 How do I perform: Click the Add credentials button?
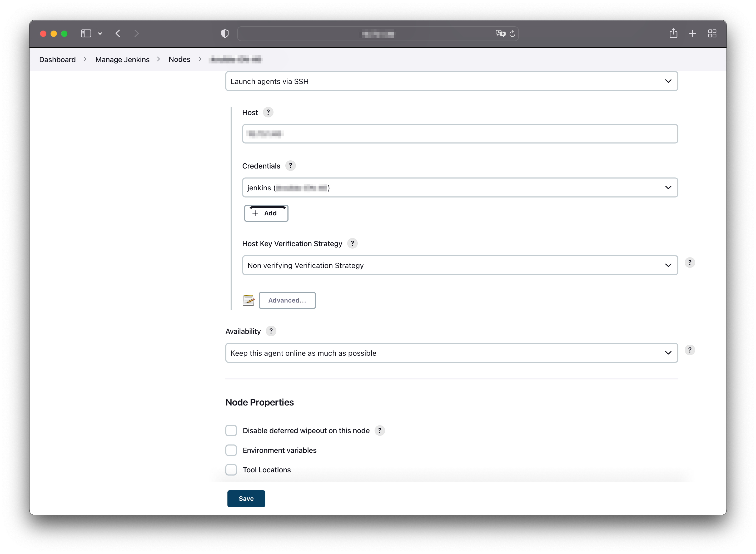point(266,213)
